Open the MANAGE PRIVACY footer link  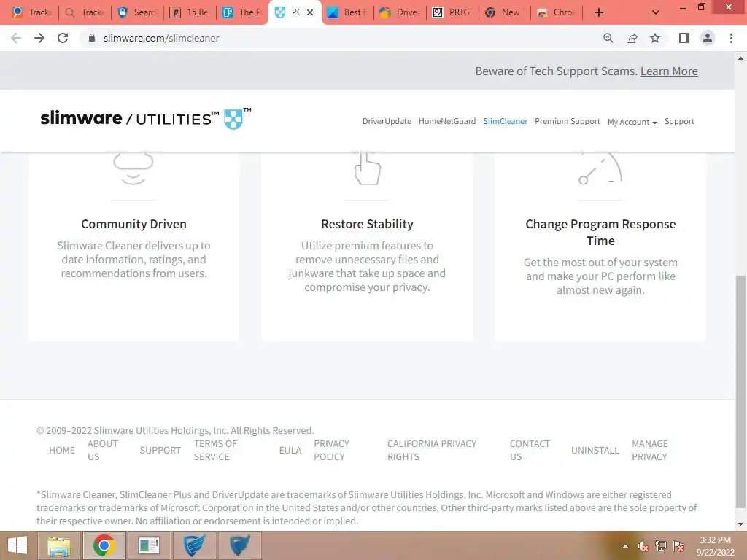click(650, 450)
